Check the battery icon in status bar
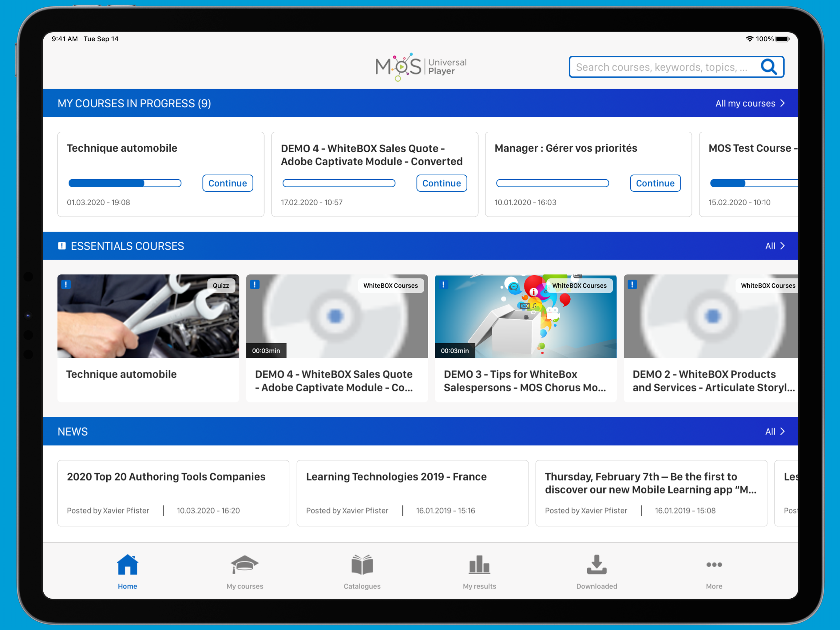 [783, 39]
